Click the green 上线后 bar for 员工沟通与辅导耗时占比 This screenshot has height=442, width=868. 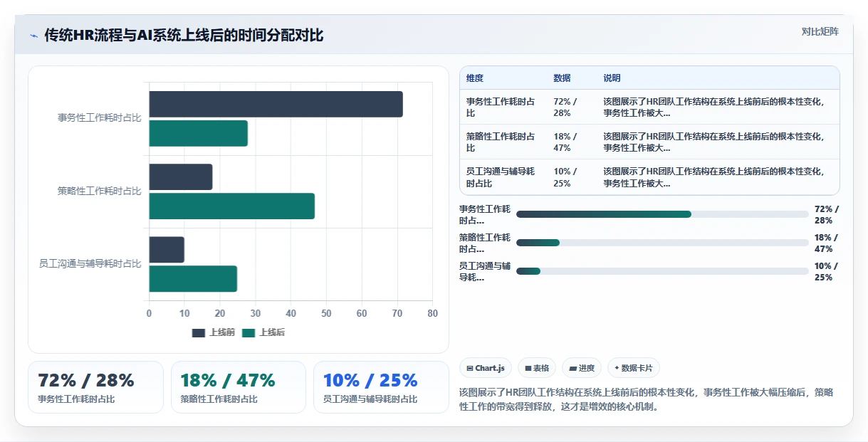click(193, 278)
